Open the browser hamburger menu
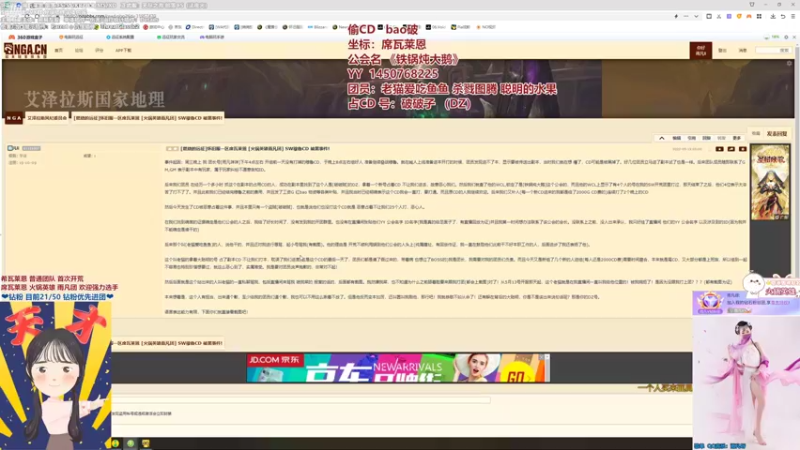The image size is (800, 450). tap(793, 16)
